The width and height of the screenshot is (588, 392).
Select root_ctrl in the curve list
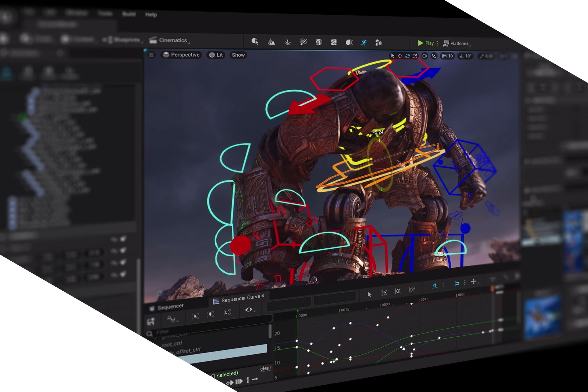pos(172,344)
